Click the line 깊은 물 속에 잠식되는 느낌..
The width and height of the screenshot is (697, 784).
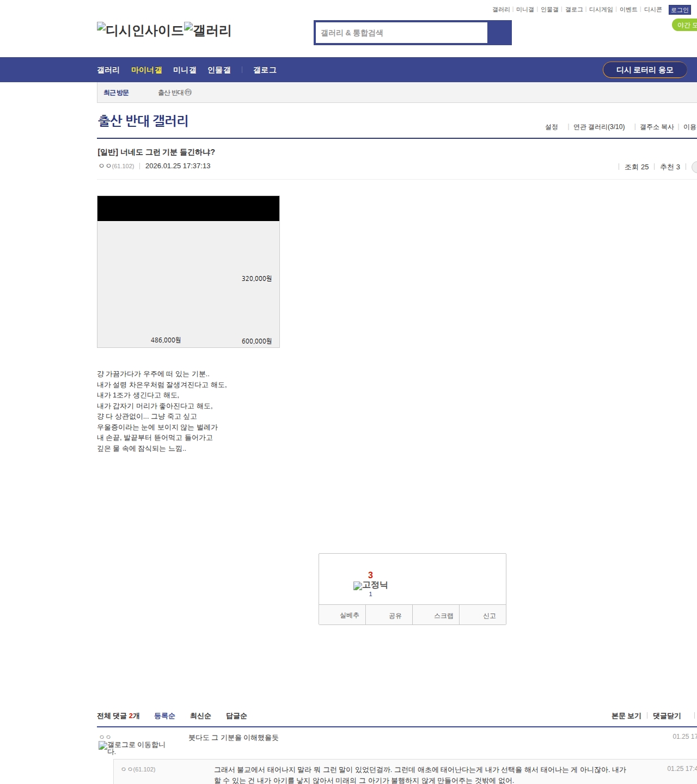142,449
